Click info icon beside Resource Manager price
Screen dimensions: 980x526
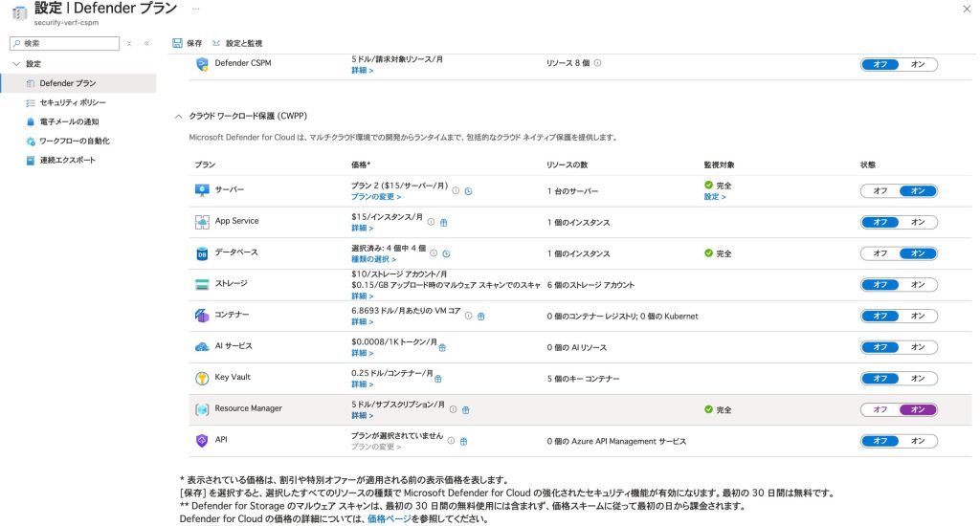[454, 409]
